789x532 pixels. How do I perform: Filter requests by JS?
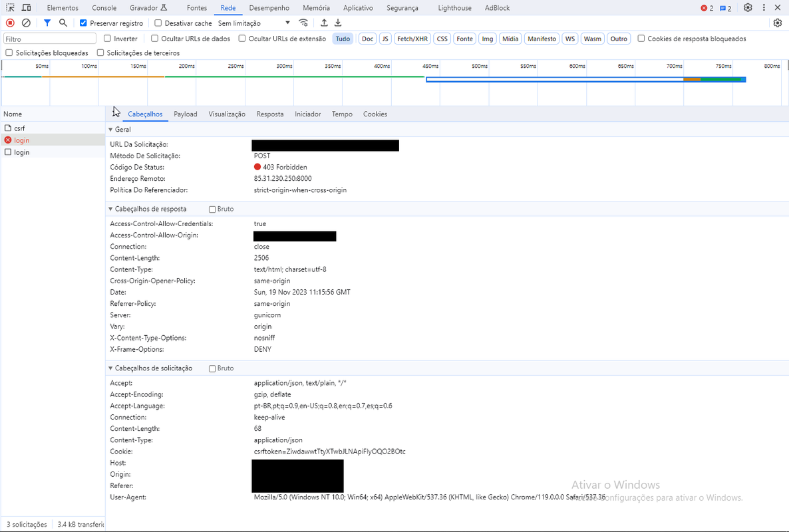pyautogui.click(x=385, y=39)
